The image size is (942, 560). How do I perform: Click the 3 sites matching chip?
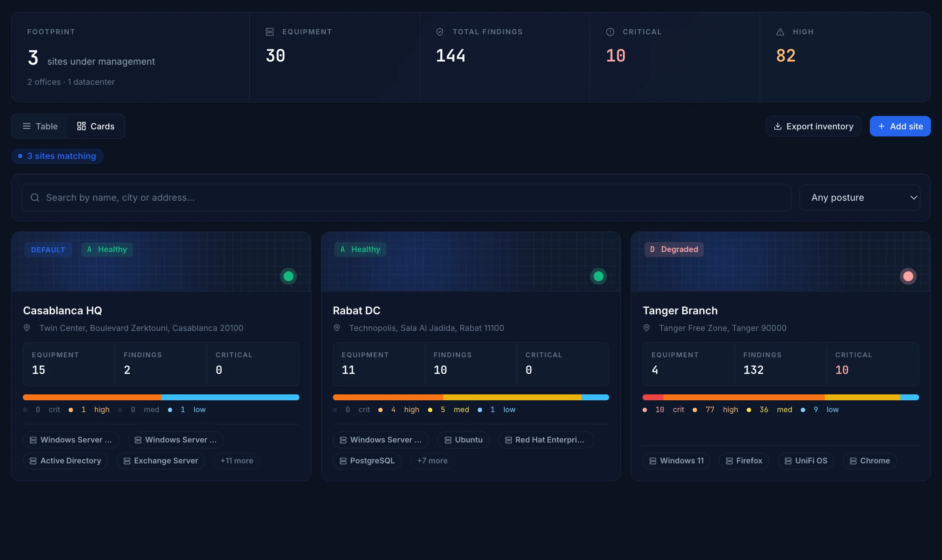point(58,156)
